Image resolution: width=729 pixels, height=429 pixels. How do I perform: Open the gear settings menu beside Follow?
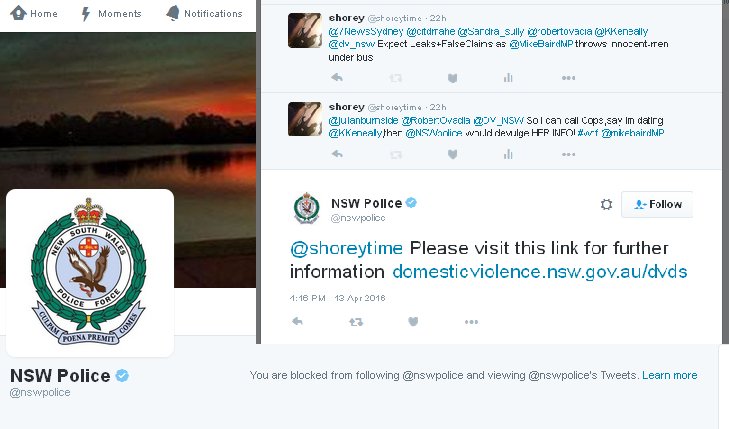point(606,204)
